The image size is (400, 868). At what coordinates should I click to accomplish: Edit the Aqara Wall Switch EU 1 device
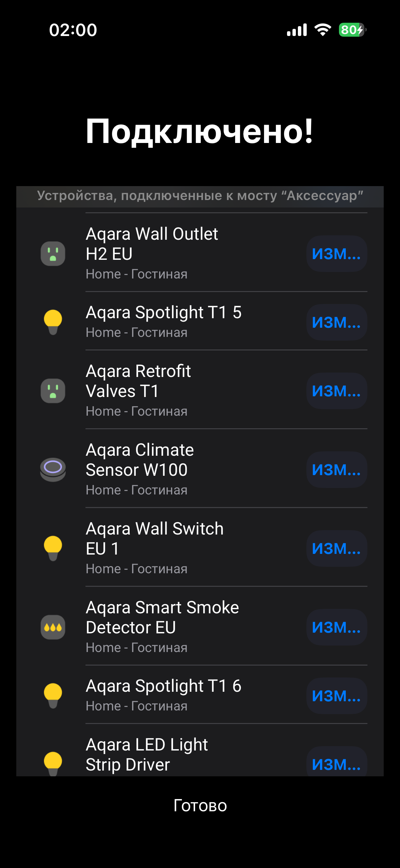tap(337, 548)
